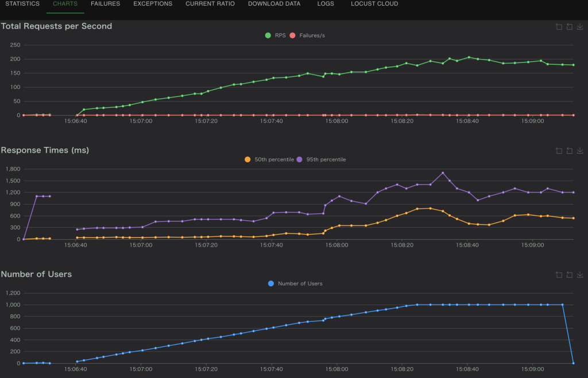Click zoom reset icon on Response Times chart
Viewport: 588px width, 378px height.
click(x=569, y=151)
